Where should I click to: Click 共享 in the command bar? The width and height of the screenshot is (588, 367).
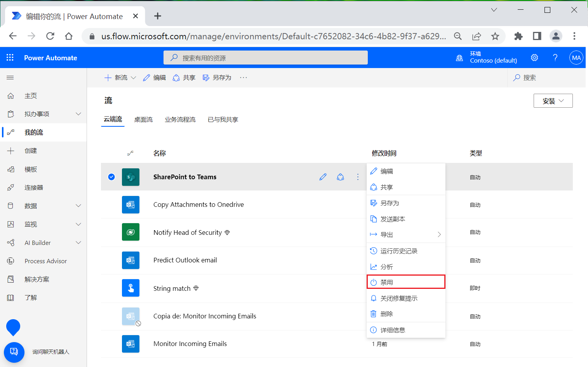coord(184,78)
